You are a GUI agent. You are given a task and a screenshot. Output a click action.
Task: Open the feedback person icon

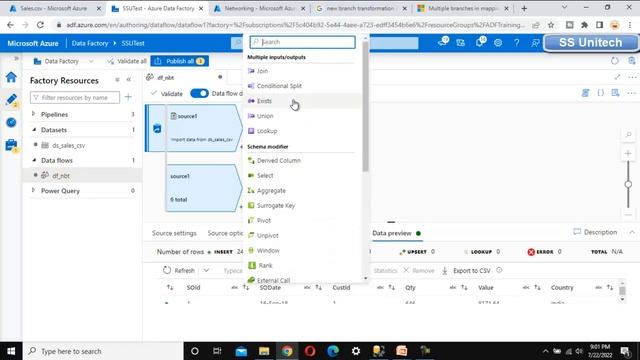[x=535, y=42]
